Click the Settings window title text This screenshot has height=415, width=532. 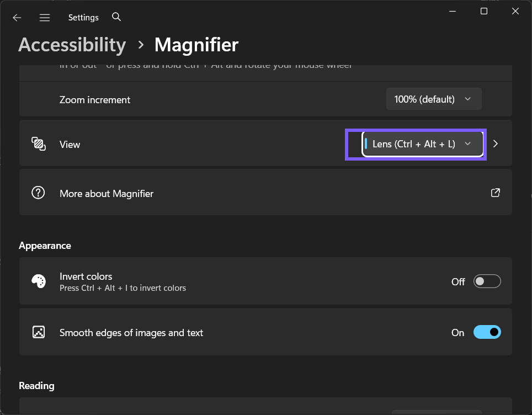[83, 17]
